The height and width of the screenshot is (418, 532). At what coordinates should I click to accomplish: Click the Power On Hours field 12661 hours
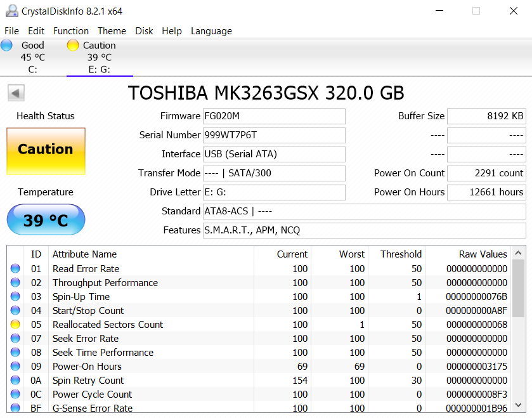coord(486,192)
